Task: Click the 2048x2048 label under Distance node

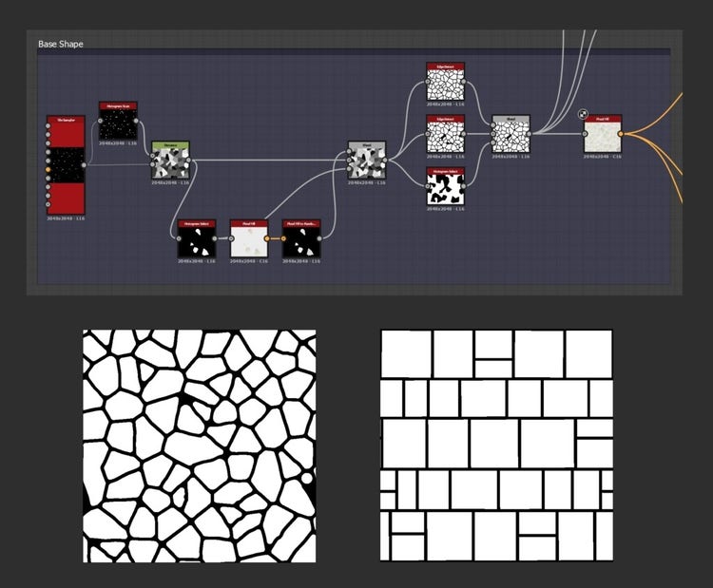Action: pyautogui.click(x=170, y=182)
